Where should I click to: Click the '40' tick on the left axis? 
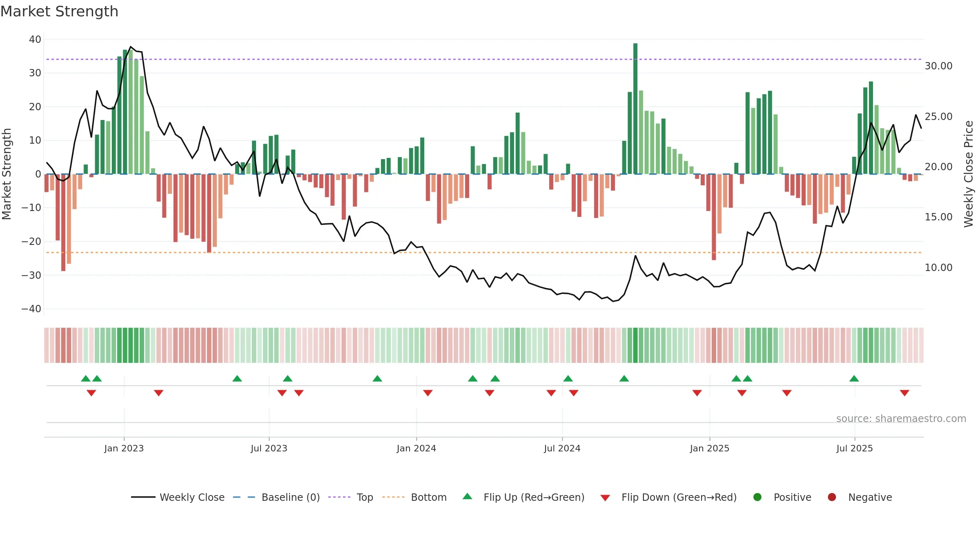pos(35,40)
